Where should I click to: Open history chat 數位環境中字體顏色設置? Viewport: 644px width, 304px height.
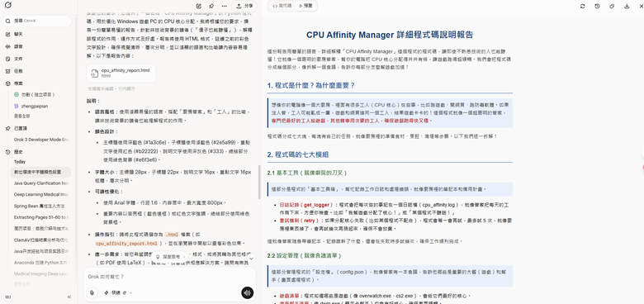41,172
